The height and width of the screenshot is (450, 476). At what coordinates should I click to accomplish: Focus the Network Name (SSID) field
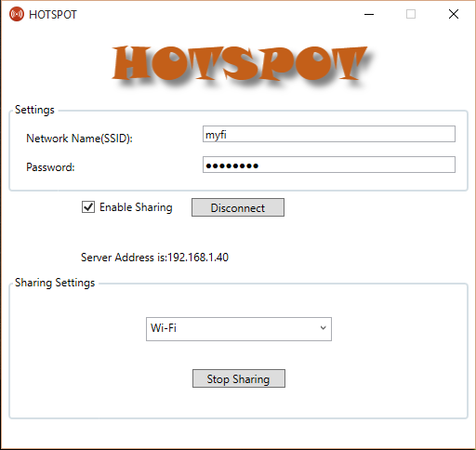329,134
